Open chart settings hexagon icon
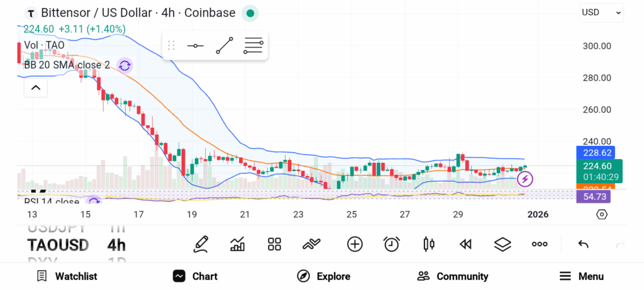The image size is (644, 290). click(x=602, y=215)
